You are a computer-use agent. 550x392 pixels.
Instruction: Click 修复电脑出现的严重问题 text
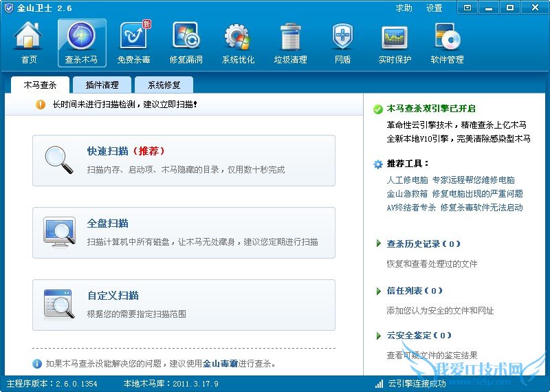click(478, 194)
